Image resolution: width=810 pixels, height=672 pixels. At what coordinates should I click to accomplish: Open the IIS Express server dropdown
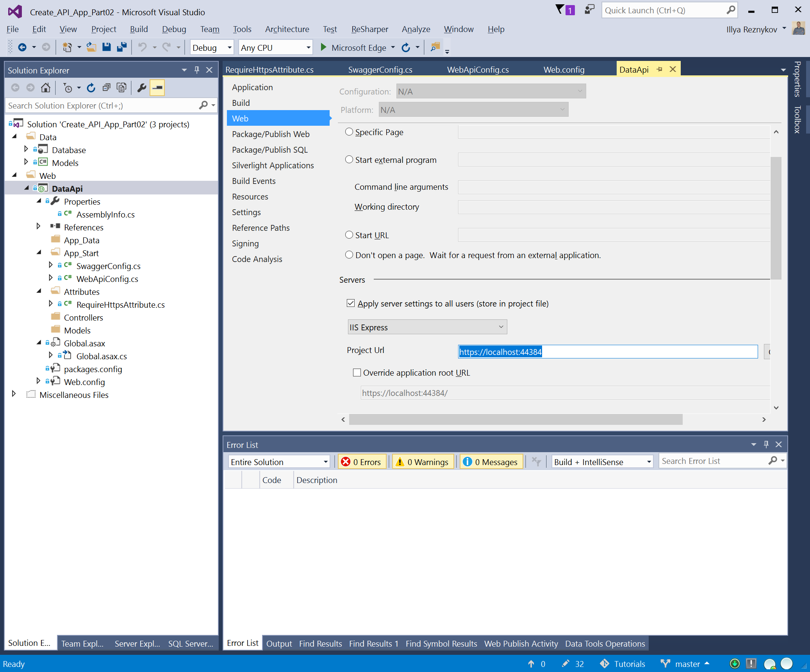coord(427,327)
